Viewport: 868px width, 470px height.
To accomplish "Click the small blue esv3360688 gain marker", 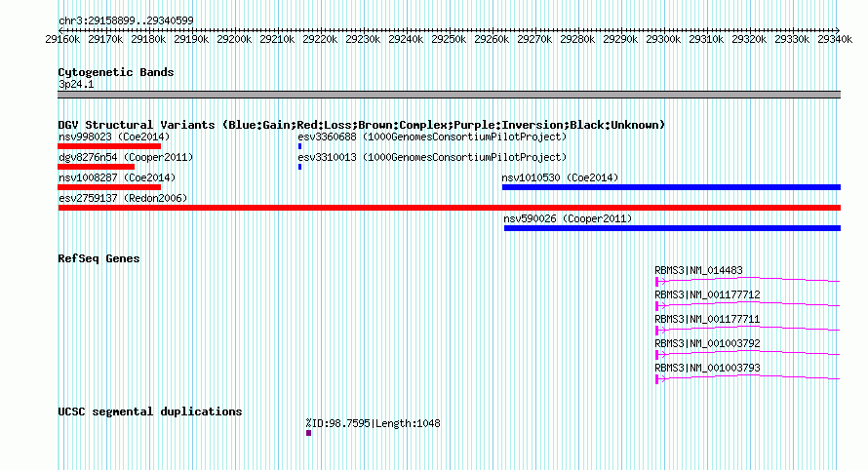I will 300,146.
